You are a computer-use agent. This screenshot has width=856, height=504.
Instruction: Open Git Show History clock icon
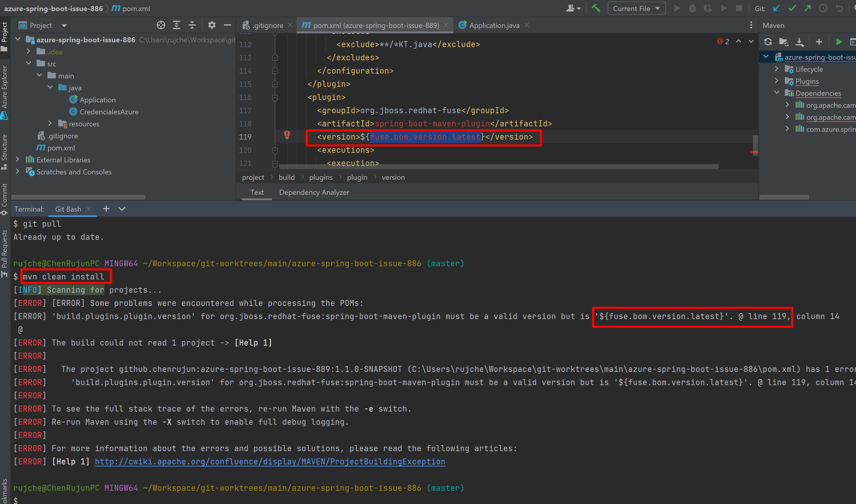823,8
